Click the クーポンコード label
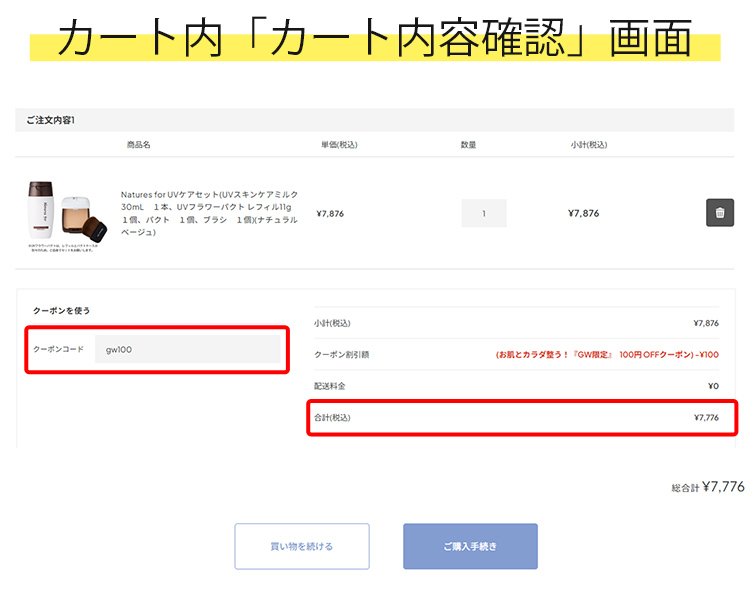Screen dimensions: 750x600 pyautogui.click(x=58, y=349)
